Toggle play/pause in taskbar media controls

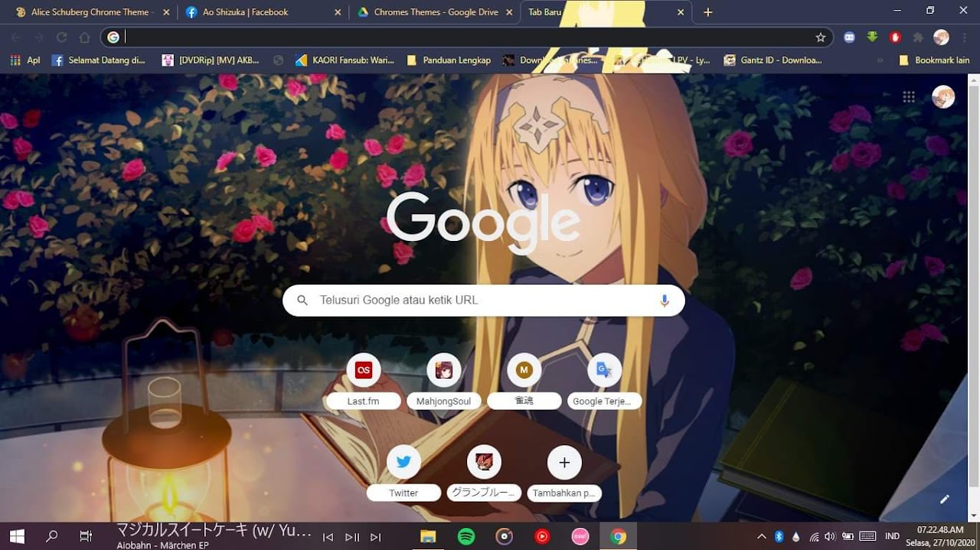tap(352, 537)
